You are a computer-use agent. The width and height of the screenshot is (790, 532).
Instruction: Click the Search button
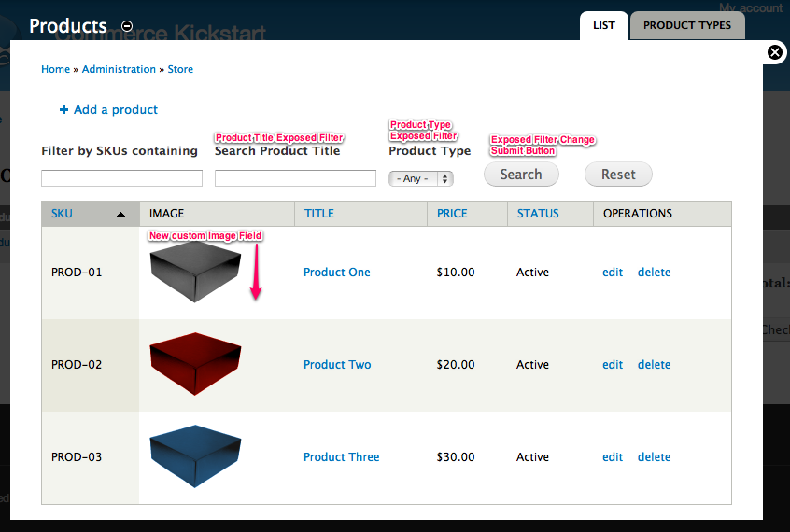[x=521, y=175]
